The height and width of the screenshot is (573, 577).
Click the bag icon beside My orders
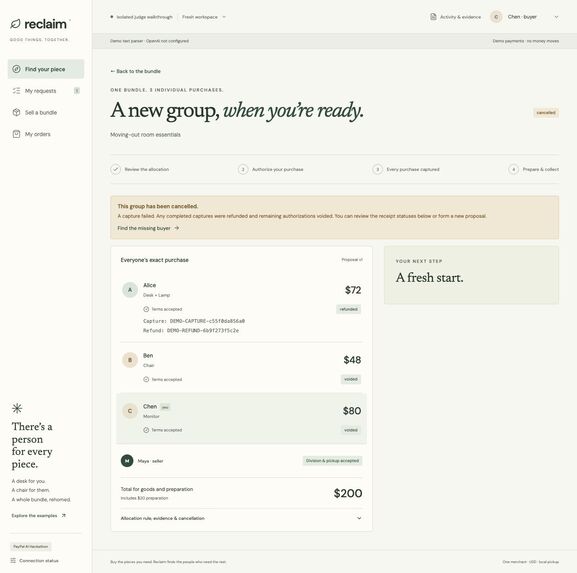click(16, 134)
